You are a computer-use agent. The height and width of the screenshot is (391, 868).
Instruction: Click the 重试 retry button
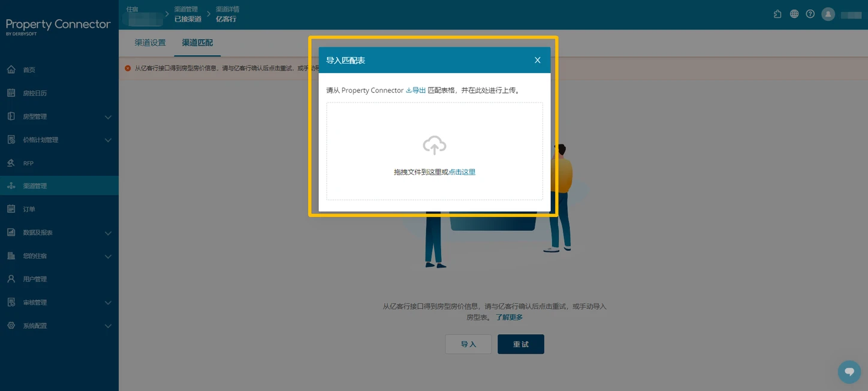(x=521, y=344)
